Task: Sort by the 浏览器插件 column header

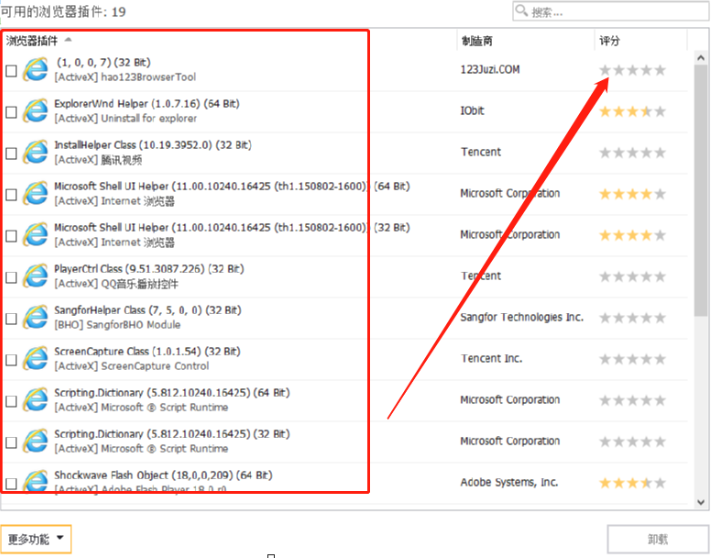Action: point(32,41)
